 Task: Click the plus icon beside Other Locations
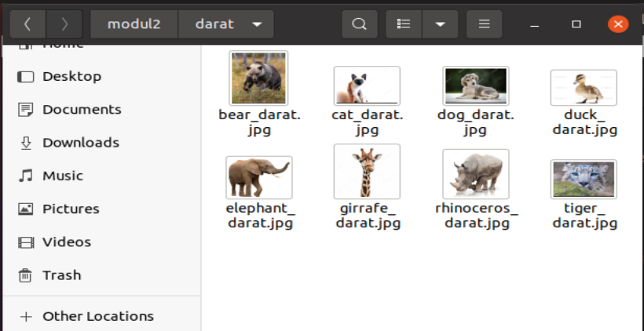click(x=26, y=317)
